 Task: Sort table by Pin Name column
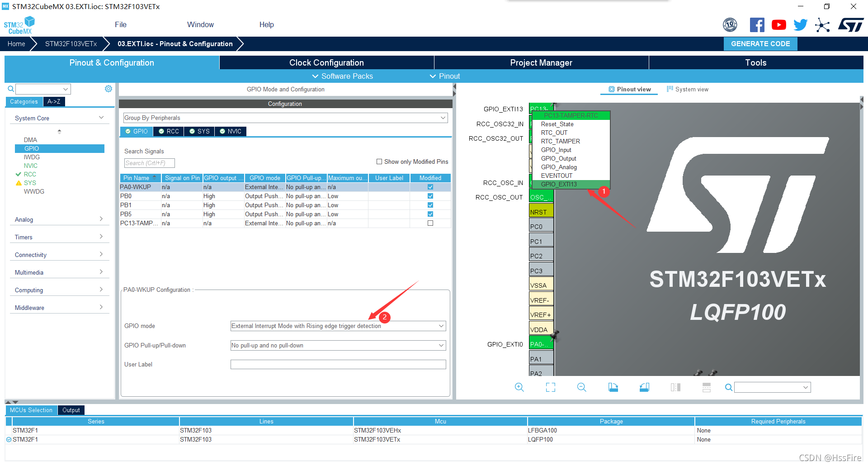pos(140,178)
